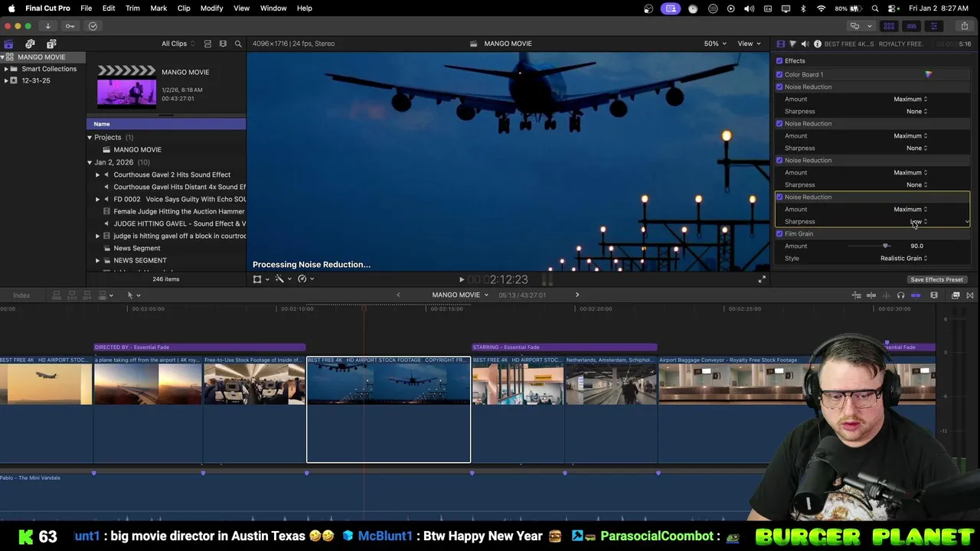980x551 pixels.
Task: Toggle the snapping icon in timeline
Action: (x=916, y=295)
